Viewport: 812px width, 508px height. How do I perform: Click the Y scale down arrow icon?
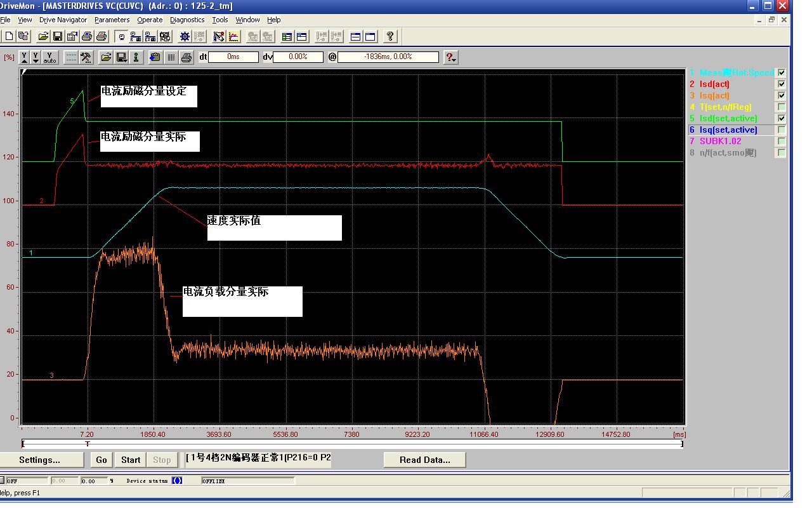(36, 57)
